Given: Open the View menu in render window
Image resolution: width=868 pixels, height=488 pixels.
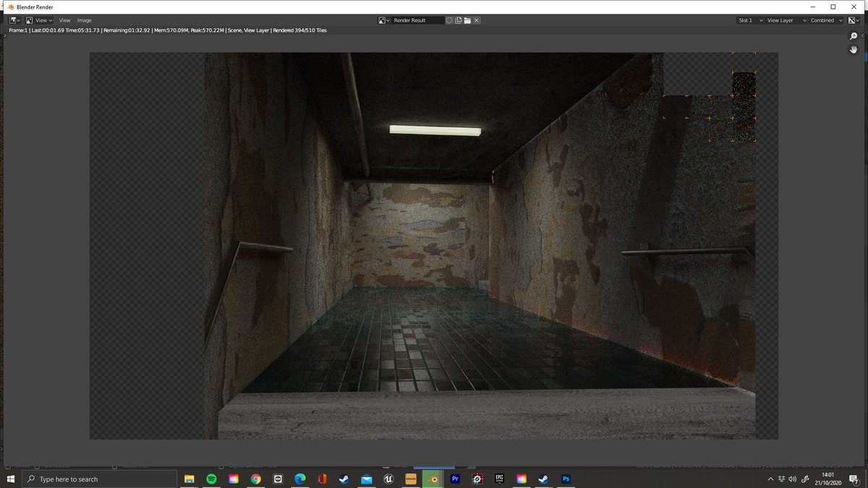Looking at the screenshot, I should pyautogui.click(x=65, y=20).
